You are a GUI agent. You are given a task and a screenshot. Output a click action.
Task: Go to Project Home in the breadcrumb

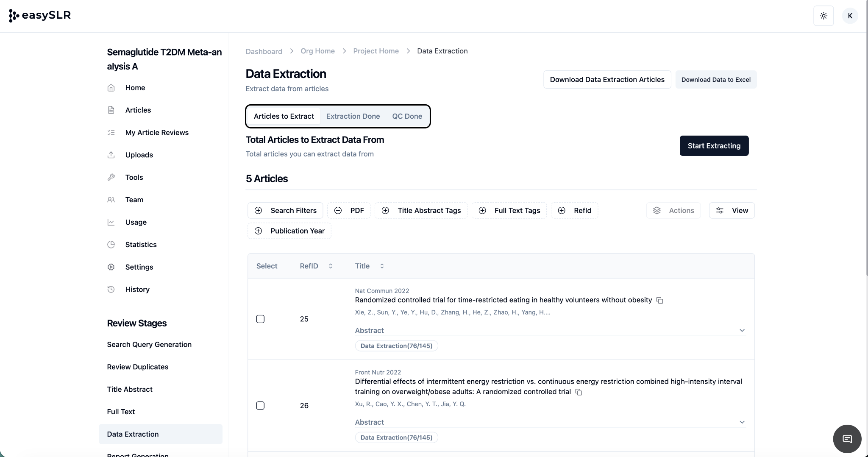pyautogui.click(x=376, y=51)
